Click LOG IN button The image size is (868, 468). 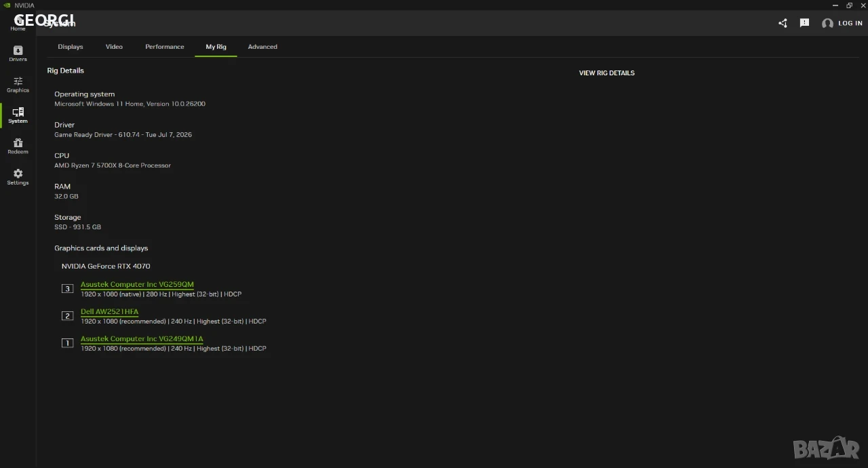tap(850, 23)
